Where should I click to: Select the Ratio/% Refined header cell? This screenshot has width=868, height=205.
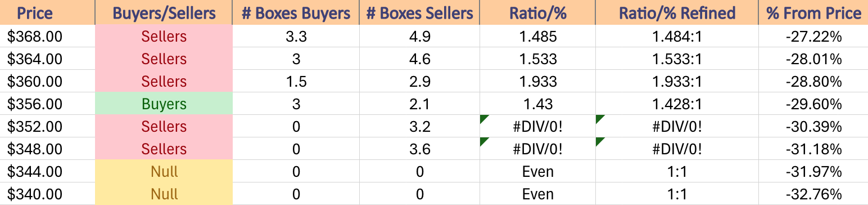click(677, 12)
